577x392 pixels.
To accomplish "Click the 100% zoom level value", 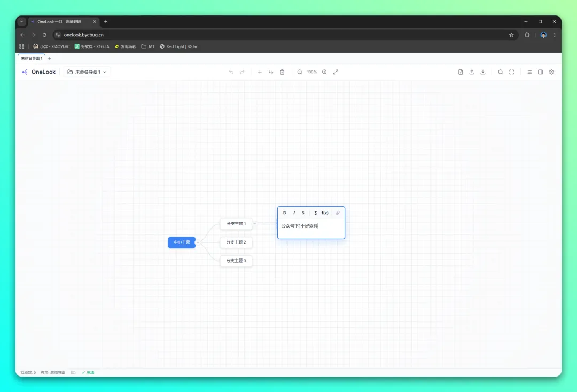I will tap(312, 72).
